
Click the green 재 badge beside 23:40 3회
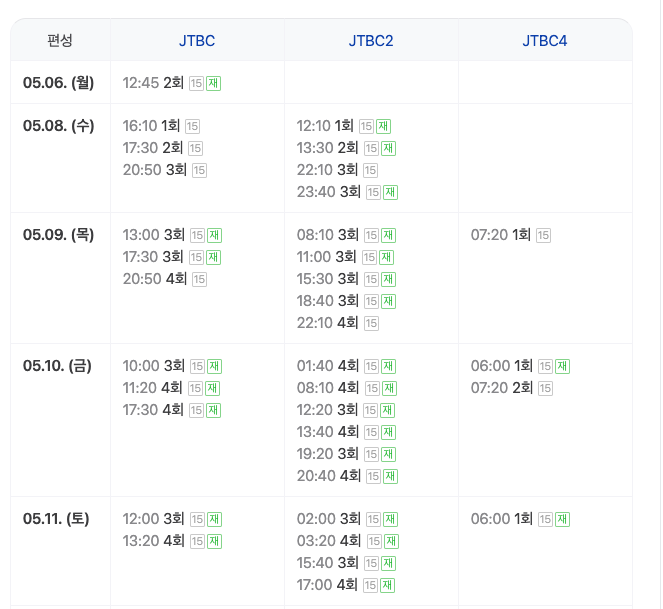[390, 192]
